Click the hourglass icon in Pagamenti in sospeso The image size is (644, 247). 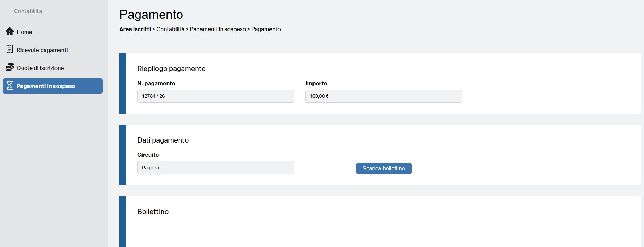coord(10,86)
